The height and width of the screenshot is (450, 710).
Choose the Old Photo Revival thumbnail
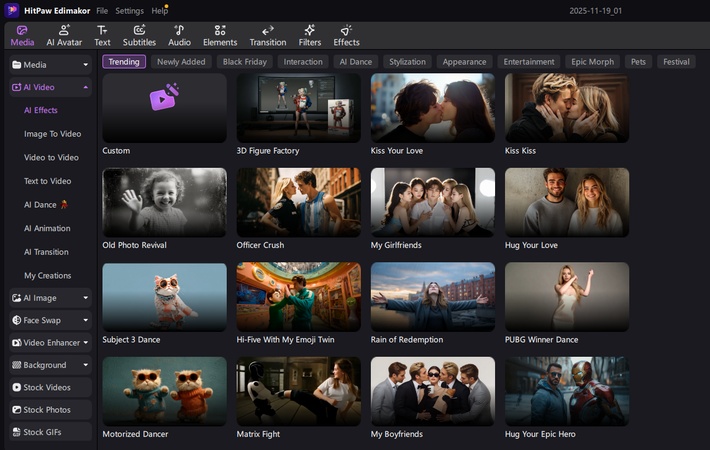164,201
